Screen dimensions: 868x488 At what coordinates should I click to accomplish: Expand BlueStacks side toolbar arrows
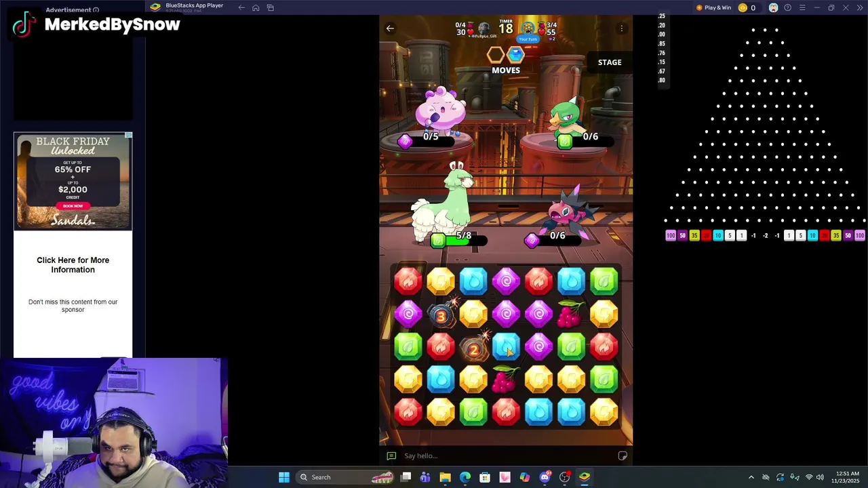859,7
